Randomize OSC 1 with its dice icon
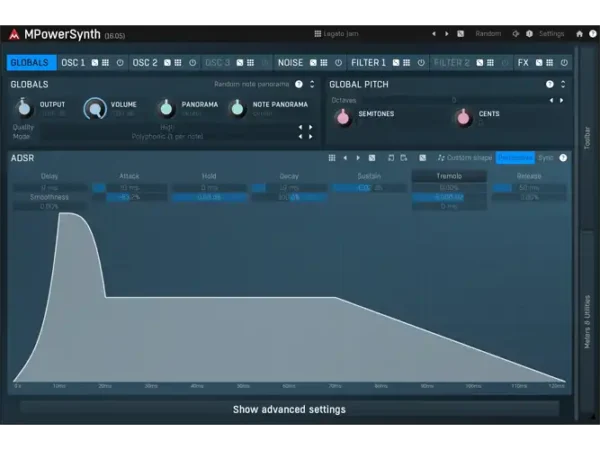Viewport: 600px width, 450px height. 95,63
